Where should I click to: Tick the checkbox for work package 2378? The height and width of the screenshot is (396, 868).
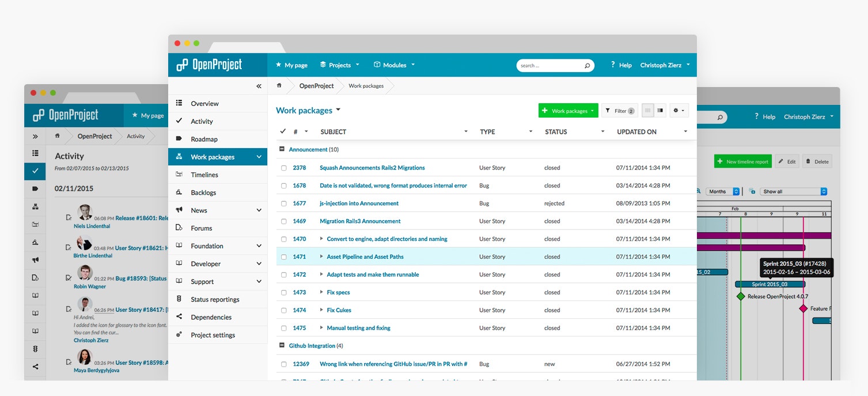tap(284, 168)
